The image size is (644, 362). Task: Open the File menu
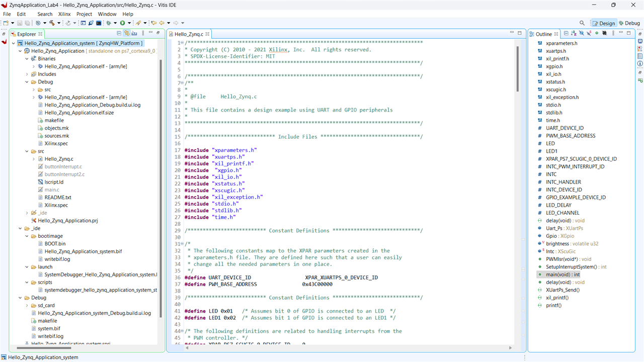coord(7,14)
